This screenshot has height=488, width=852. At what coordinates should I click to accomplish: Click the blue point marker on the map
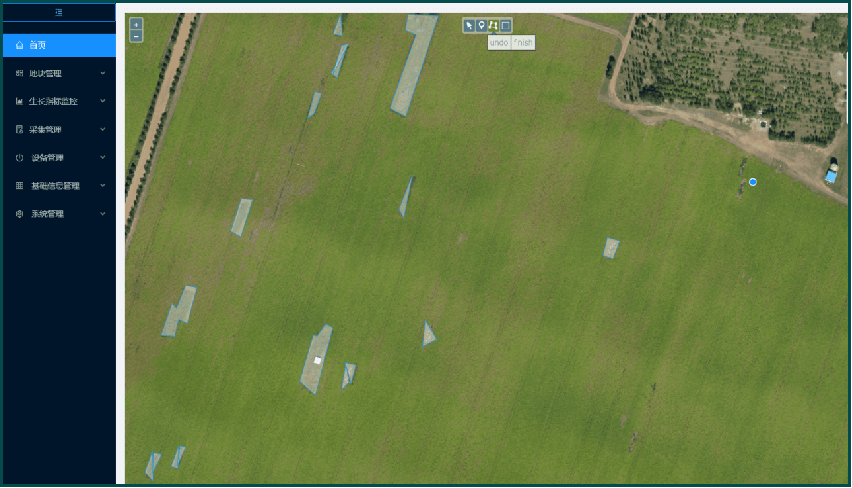coord(753,182)
